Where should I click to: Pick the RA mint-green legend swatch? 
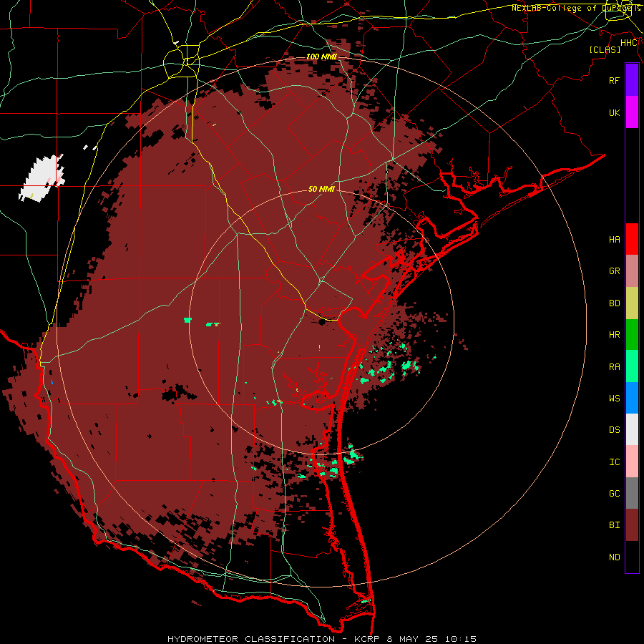(x=632, y=366)
